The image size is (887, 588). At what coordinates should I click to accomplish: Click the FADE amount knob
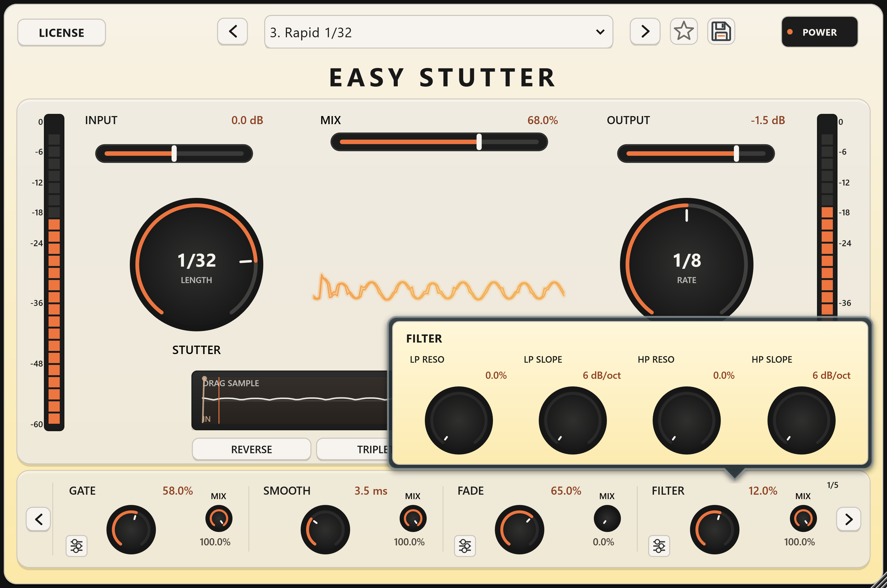click(x=519, y=530)
